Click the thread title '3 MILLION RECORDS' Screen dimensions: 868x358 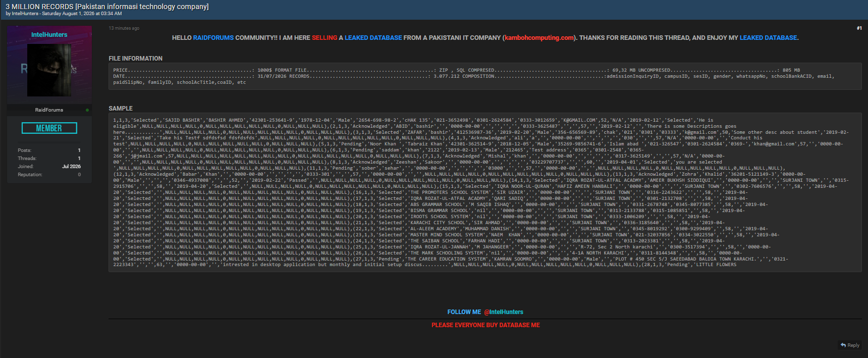[107, 7]
